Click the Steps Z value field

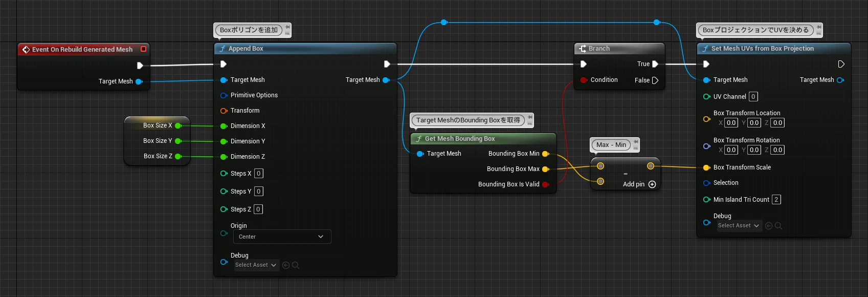pos(258,209)
